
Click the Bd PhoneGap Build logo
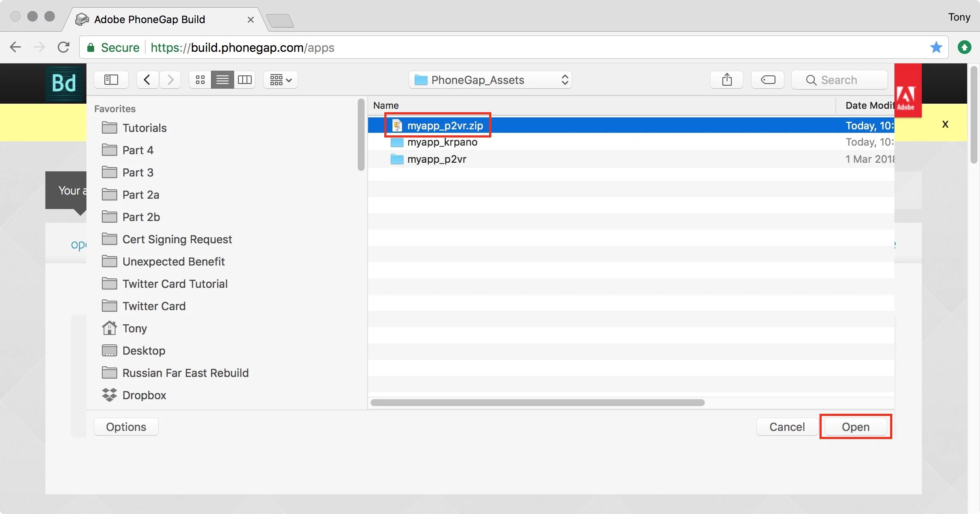64,83
